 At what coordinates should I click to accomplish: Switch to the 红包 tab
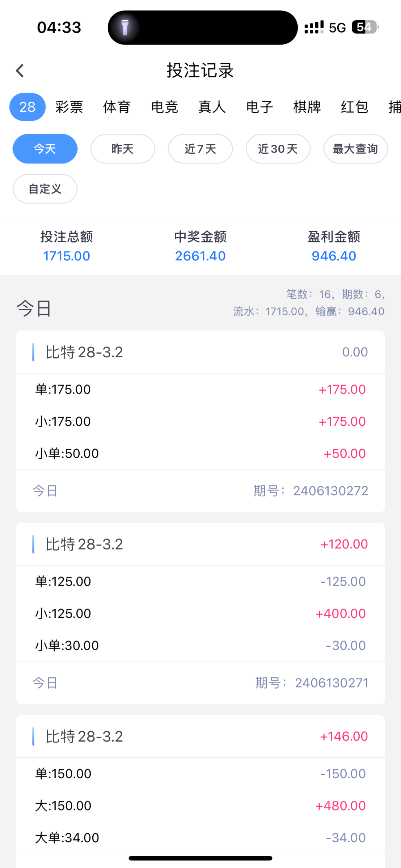coord(354,107)
